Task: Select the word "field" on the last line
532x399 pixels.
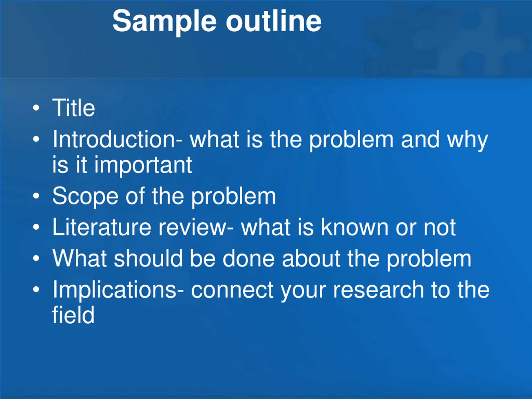Action: pyautogui.click(x=73, y=315)
